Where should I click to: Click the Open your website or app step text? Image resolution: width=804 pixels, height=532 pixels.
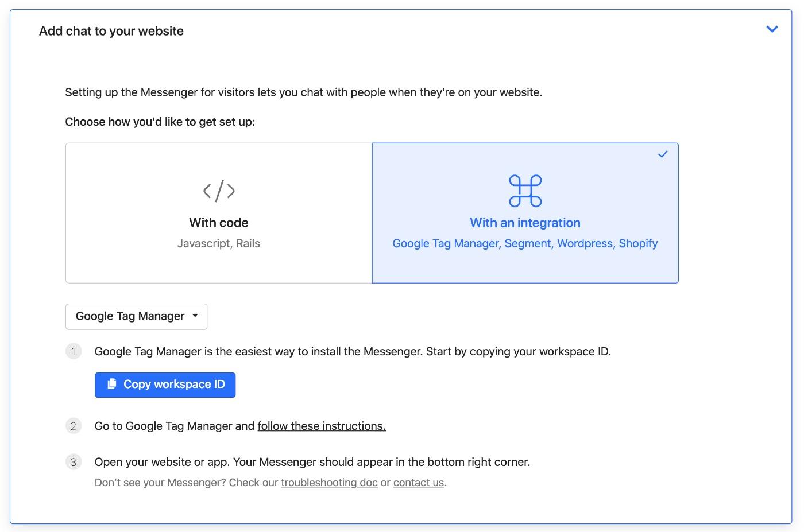click(x=312, y=462)
